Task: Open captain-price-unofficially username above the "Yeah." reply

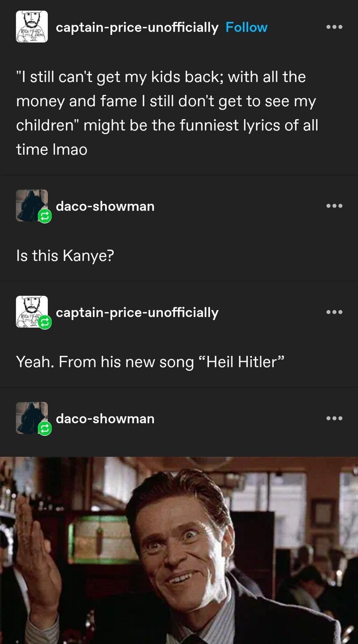Action: pos(137,313)
